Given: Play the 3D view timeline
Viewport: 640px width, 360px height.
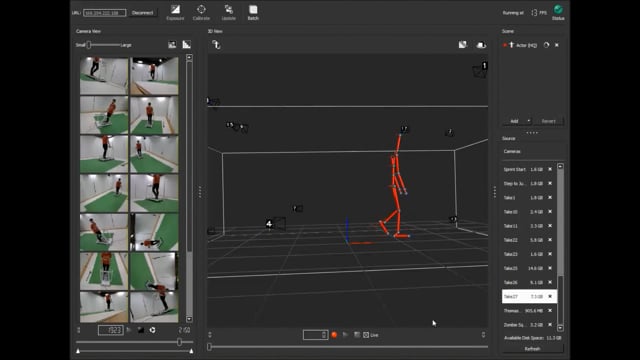Looking at the screenshot, I should tap(345, 335).
